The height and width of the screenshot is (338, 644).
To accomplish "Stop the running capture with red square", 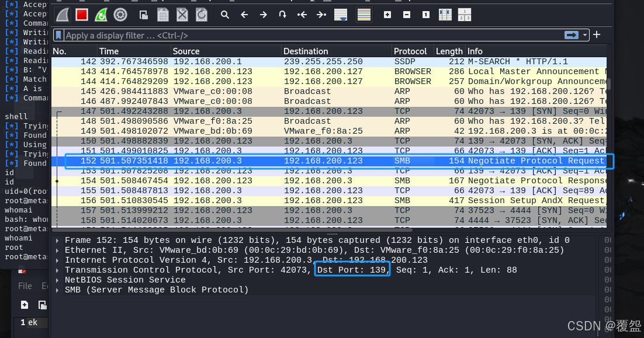I will [x=82, y=15].
